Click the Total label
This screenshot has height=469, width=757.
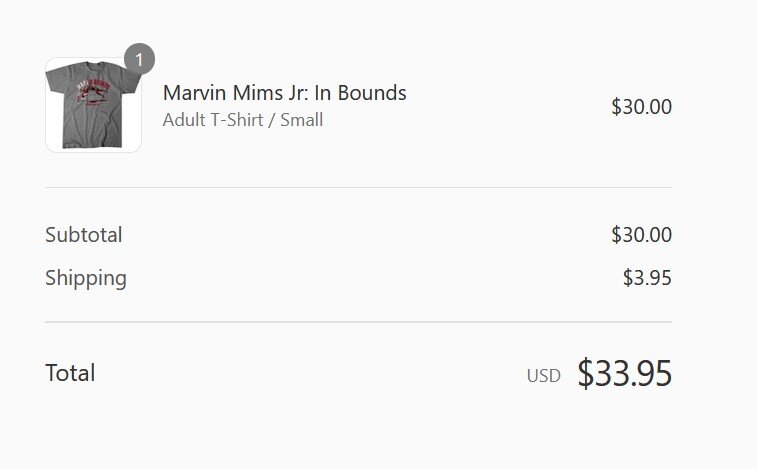click(x=70, y=373)
